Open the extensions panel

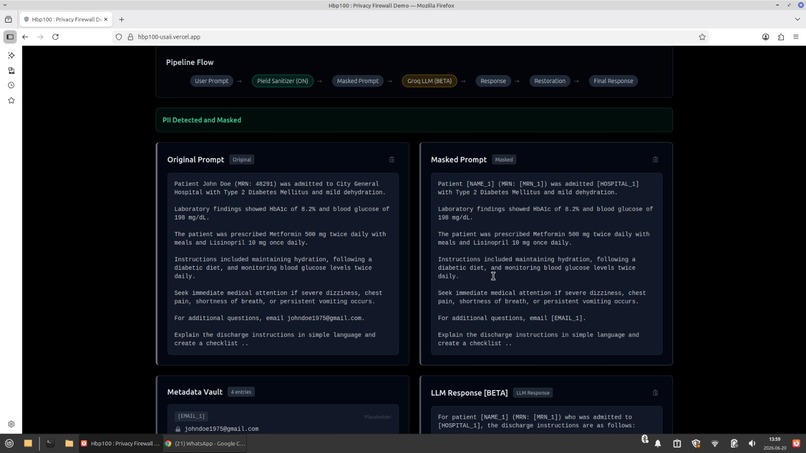pyautogui.click(x=781, y=37)
